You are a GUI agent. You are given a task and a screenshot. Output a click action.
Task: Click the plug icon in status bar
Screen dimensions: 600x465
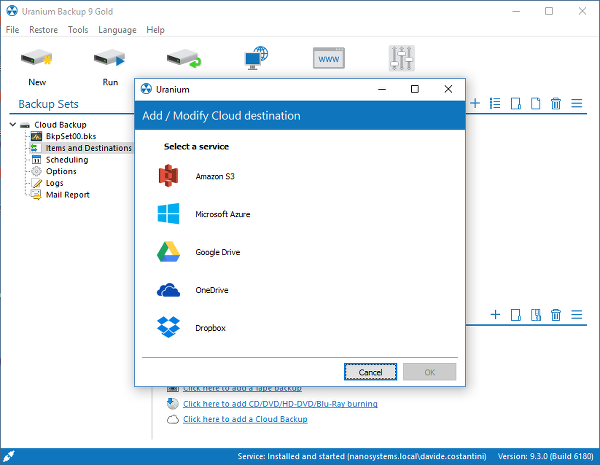click(x=8, y=456)
